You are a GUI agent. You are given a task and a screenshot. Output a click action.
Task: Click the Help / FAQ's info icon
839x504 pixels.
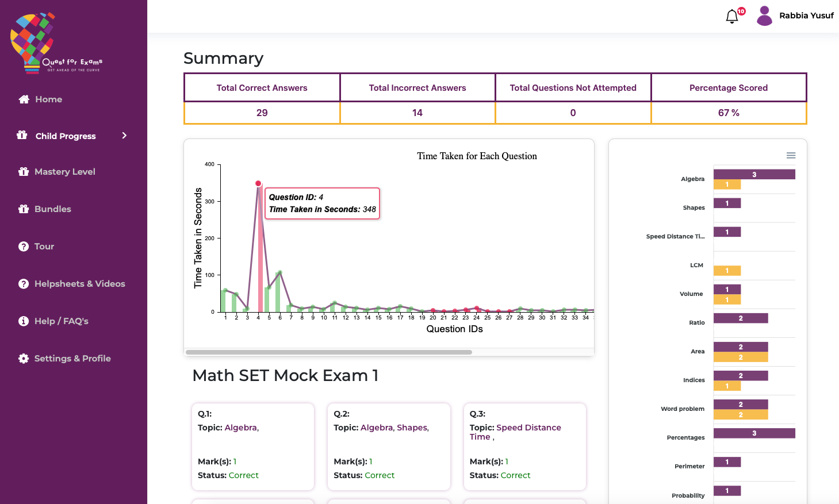(x=24, y=321)
